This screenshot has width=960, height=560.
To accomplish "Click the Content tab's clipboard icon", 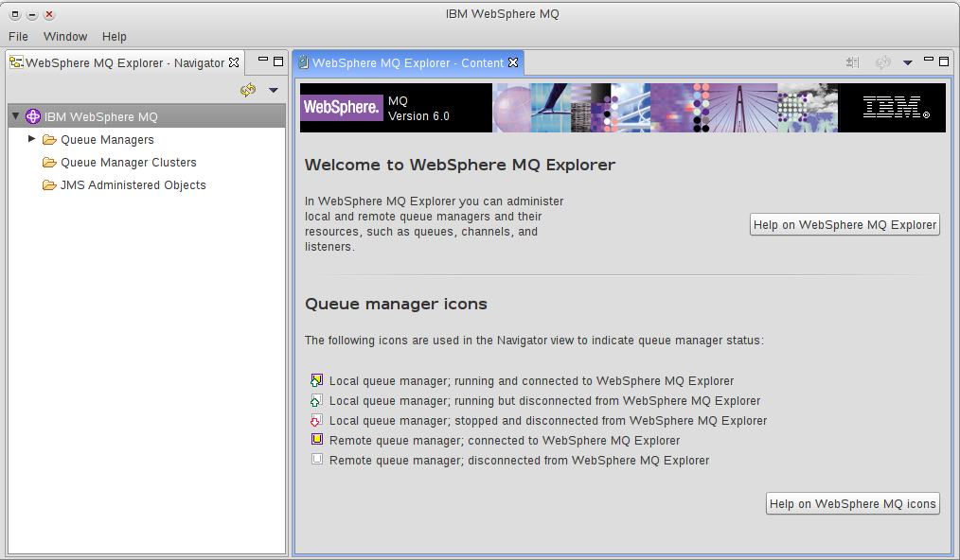I will (x=303, y=62).
